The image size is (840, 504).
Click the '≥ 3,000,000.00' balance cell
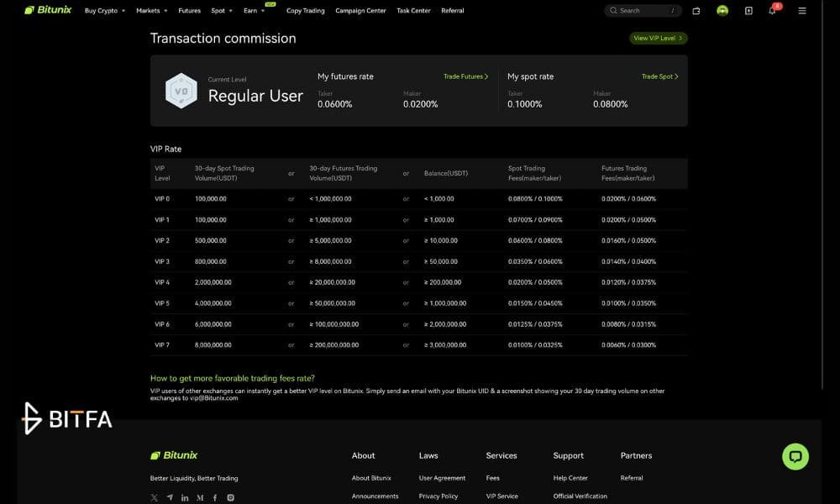(x=445, y=345)
